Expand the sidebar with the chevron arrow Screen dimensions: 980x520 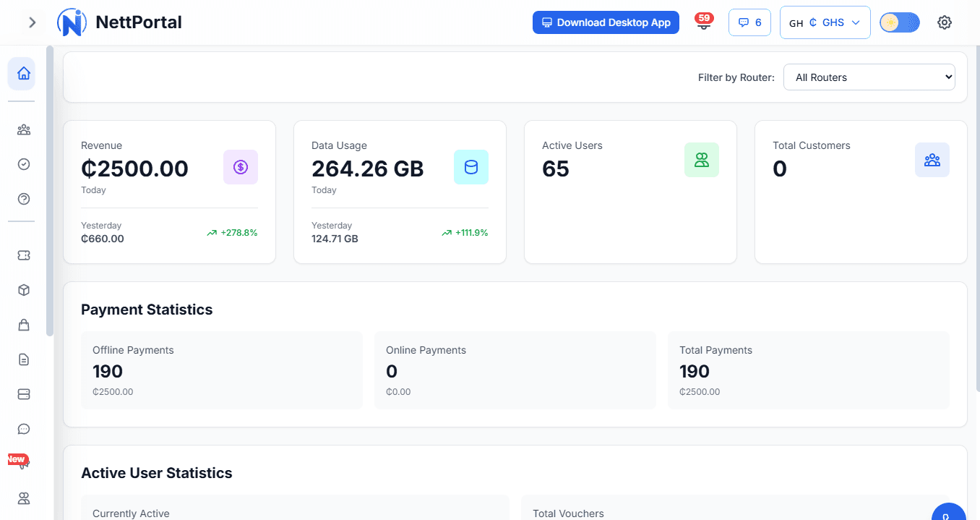coord(32,22)
